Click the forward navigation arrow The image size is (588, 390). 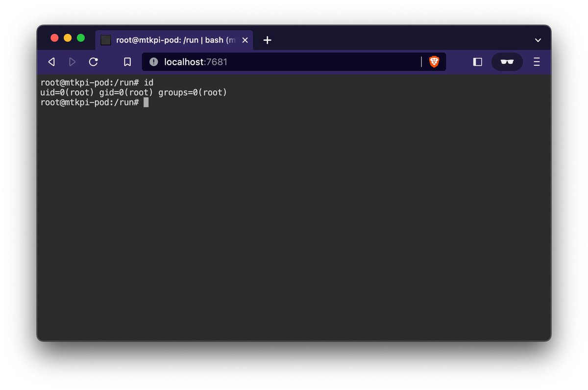click(x=72, y=62)
